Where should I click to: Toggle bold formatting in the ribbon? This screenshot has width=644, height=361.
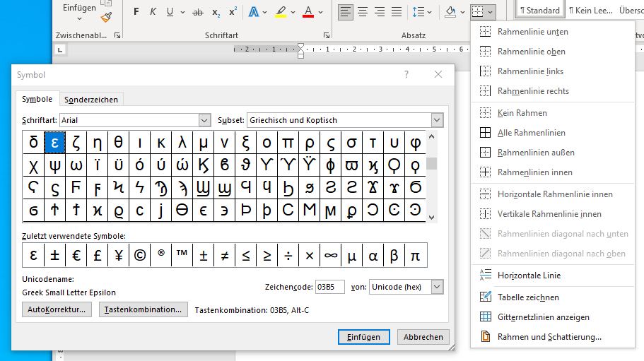pos(136,12)
